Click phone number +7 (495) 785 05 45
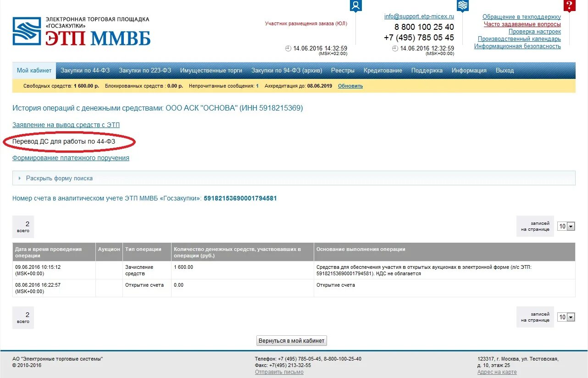The image size is (588, 378). point(419,38)
